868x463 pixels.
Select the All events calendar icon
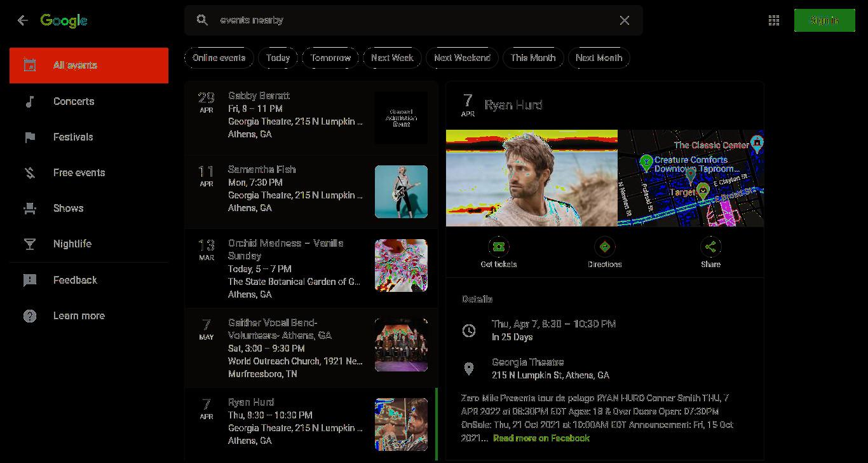tap(29, 65)
